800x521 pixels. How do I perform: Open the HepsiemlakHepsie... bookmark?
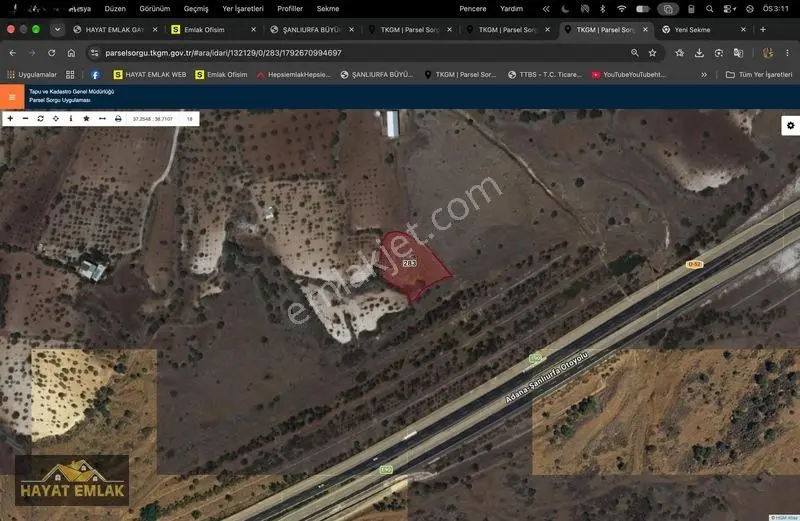(294, 75)
